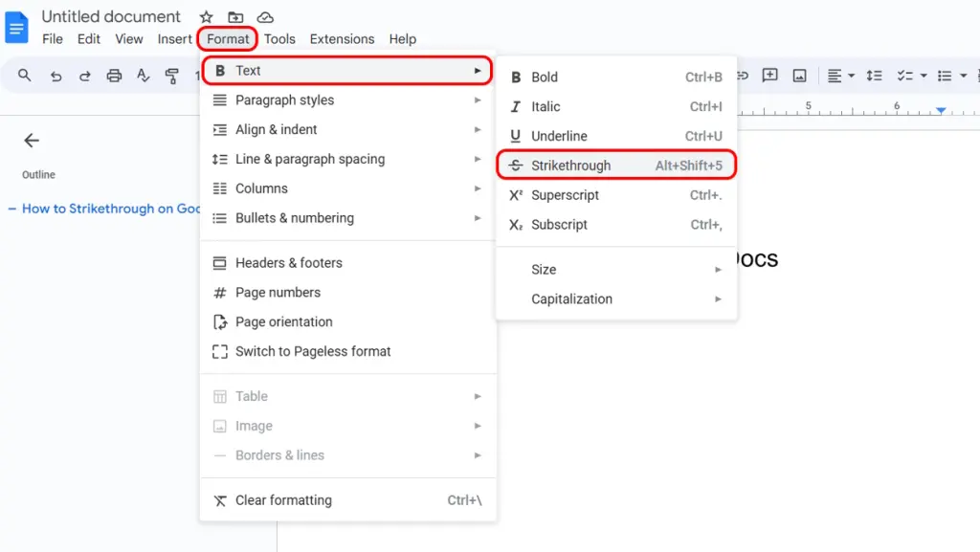Image resolution: width=980 pixels, height=552 pixels.
Task: Insert an image into the document
Action: tap(799, 75)
